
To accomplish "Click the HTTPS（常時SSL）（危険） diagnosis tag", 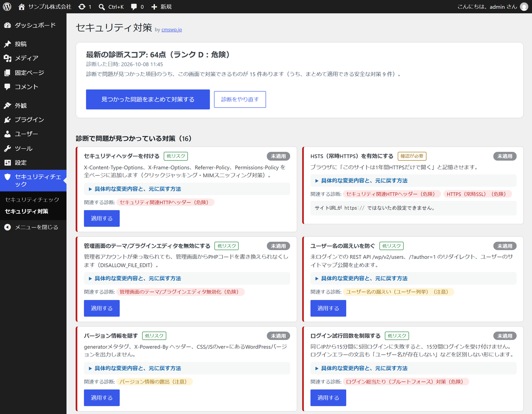I will tap(478, 194).
